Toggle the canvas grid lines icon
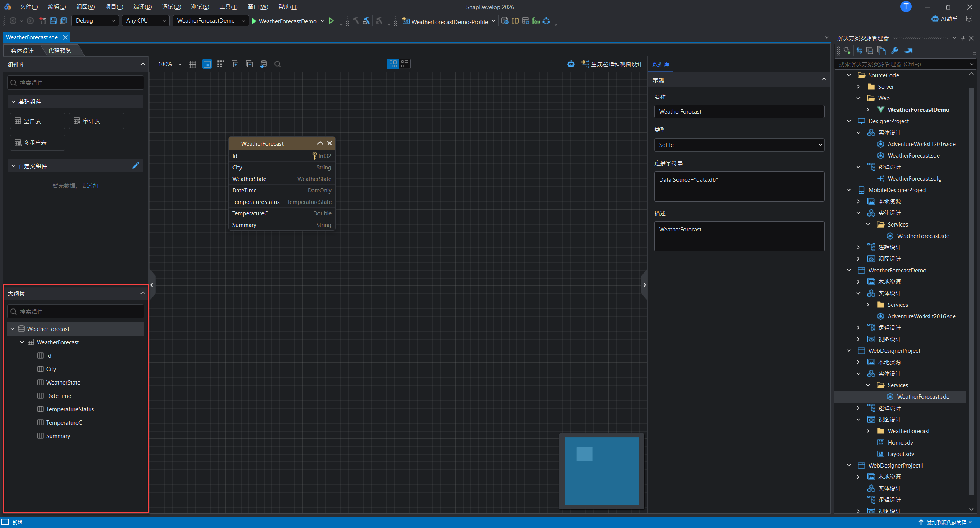 (193, 64)
